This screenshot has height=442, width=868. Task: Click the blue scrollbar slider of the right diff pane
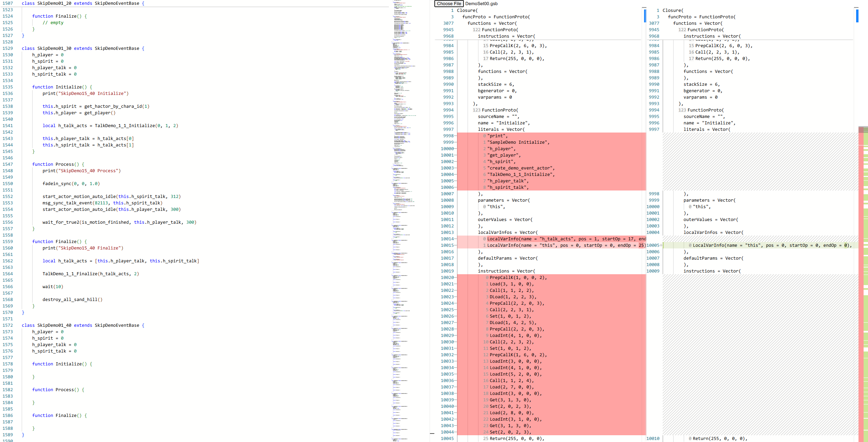pos(857,16)
